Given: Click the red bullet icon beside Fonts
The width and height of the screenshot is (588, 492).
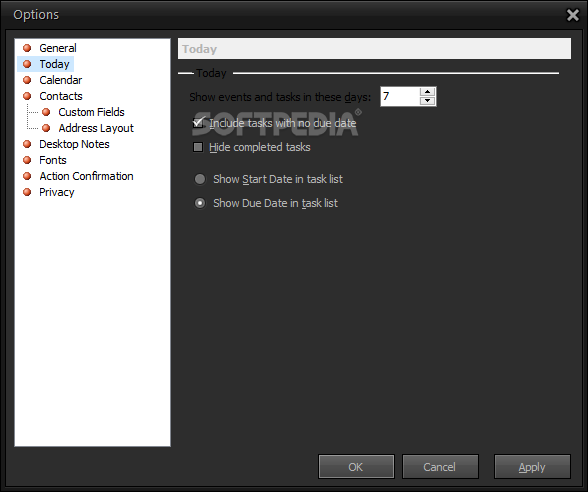Looking at the screenshot, I should coord(27,160).
